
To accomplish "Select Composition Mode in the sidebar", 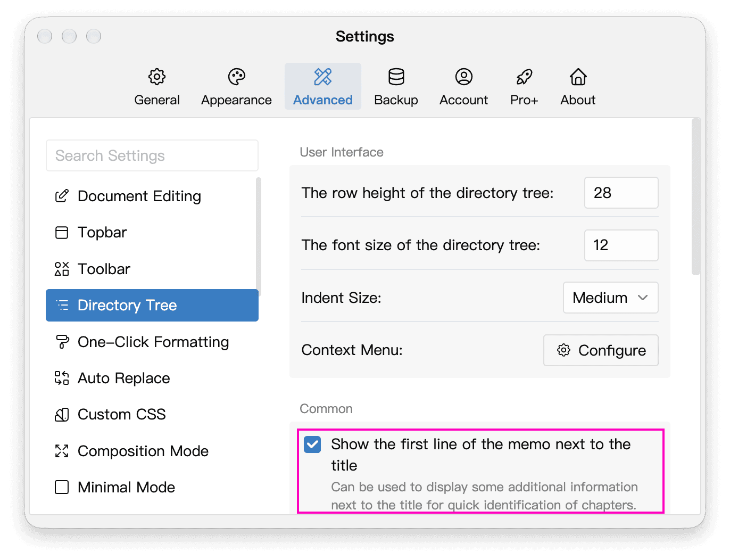I will tap(152, 451).
